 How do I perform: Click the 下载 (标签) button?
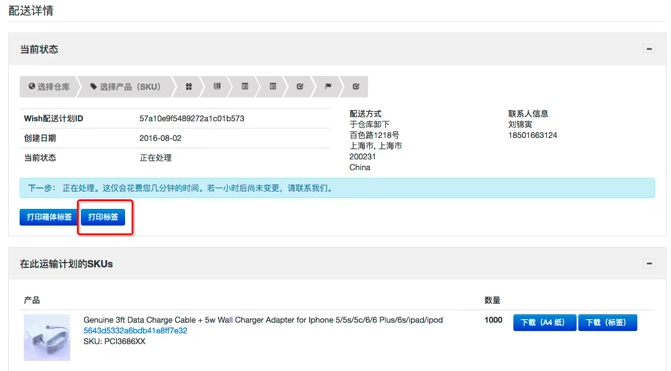[x=607, y=322]
